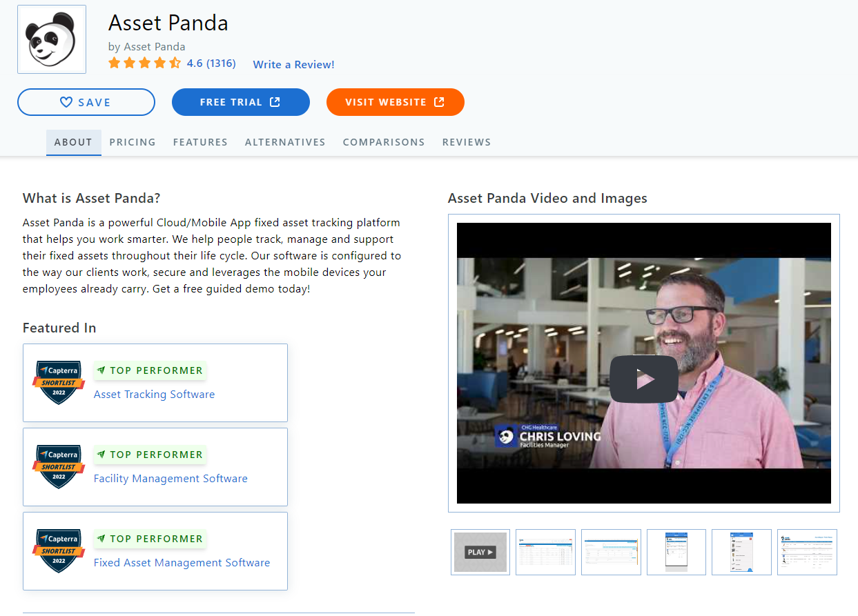Play the Chris Loving video
Viewport: 858px width, 616px height.
click(644, 379)
